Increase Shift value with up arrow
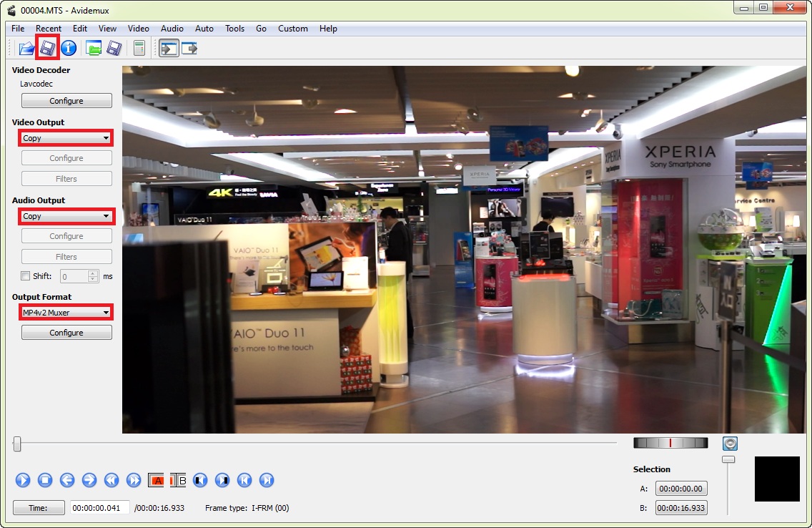 tap(93, 273)
